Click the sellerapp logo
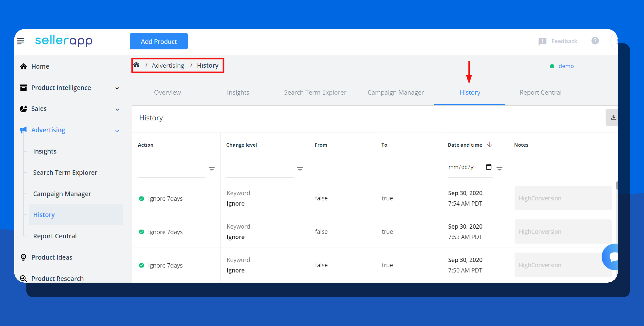 [64, 41]
